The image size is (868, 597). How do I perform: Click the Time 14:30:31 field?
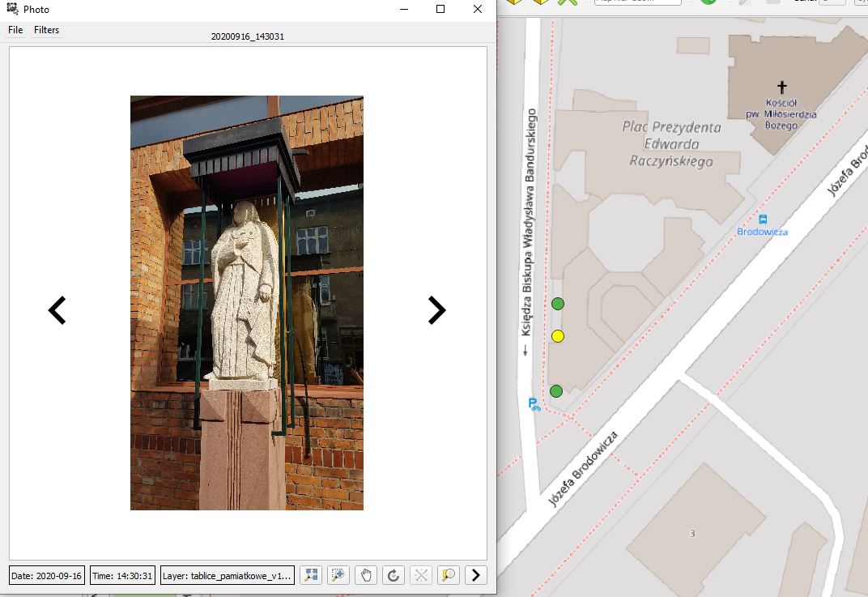(122, 576)
